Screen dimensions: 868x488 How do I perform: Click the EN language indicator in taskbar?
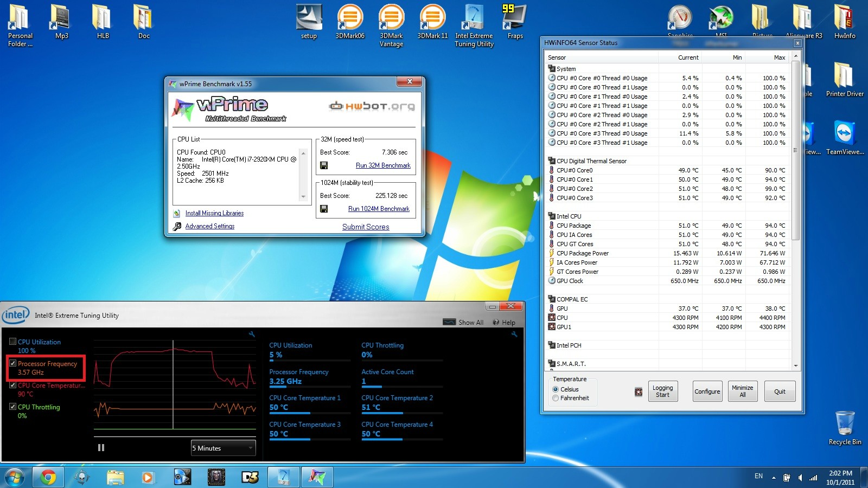[x=758, y=476]
